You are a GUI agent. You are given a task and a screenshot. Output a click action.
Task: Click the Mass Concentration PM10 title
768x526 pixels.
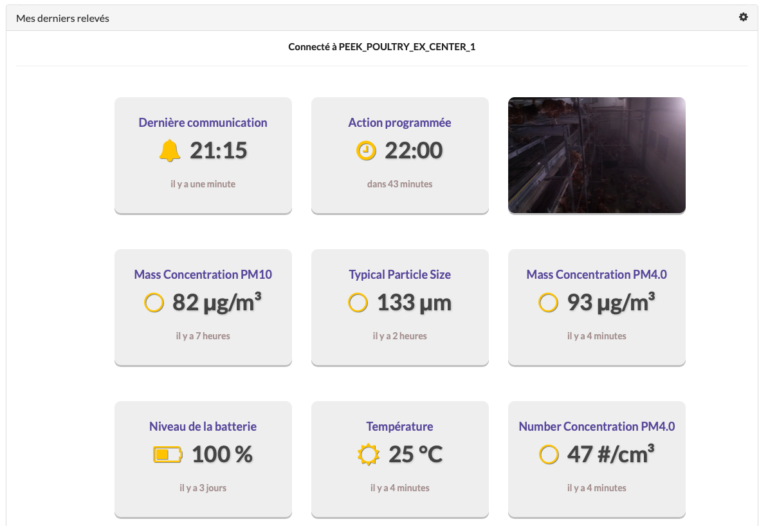pyautogui.click(x=203, y=274)
